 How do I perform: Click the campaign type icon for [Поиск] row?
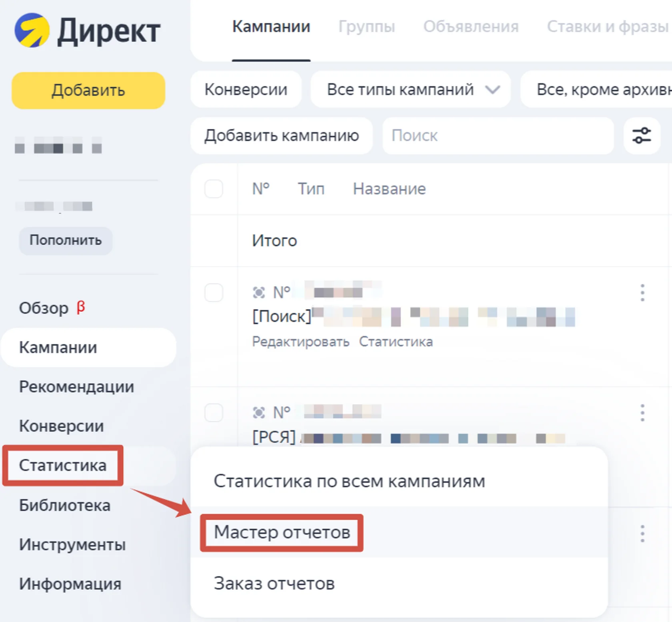pos(259,292)
